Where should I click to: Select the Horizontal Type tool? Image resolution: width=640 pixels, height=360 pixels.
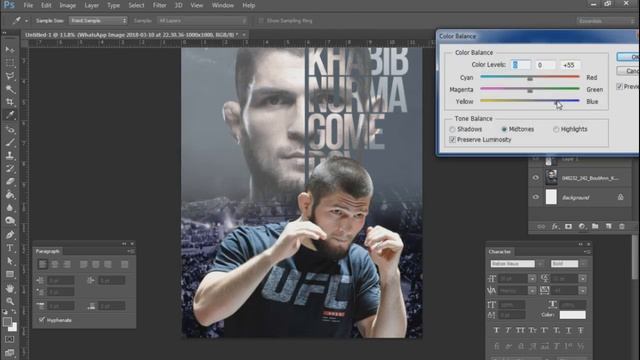point(10,248)
